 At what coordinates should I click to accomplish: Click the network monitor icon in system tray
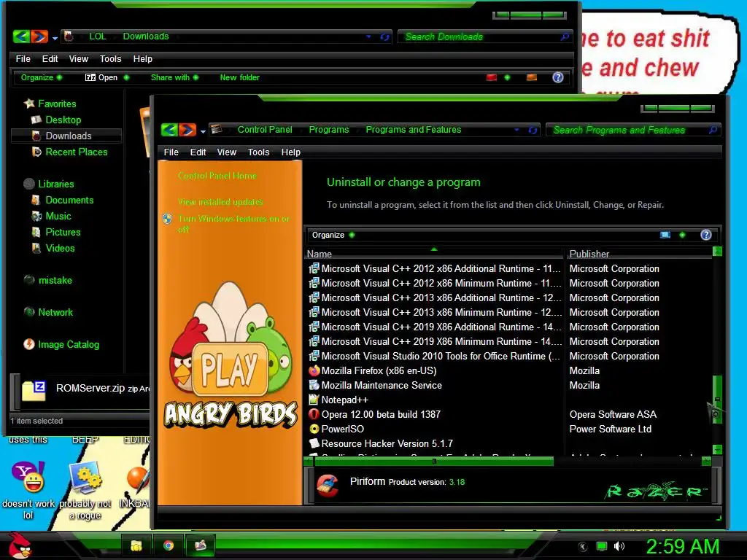coord(602,546)
